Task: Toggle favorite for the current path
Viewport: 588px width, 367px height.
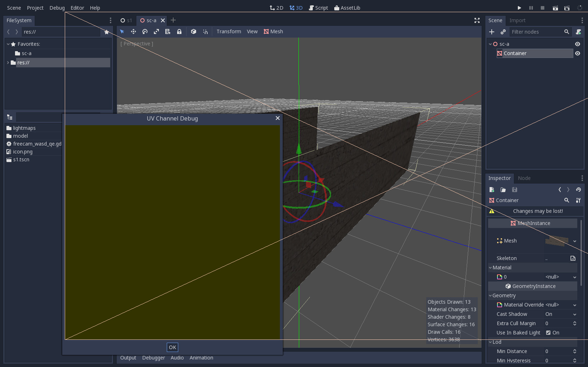Action: pos(107,32)
